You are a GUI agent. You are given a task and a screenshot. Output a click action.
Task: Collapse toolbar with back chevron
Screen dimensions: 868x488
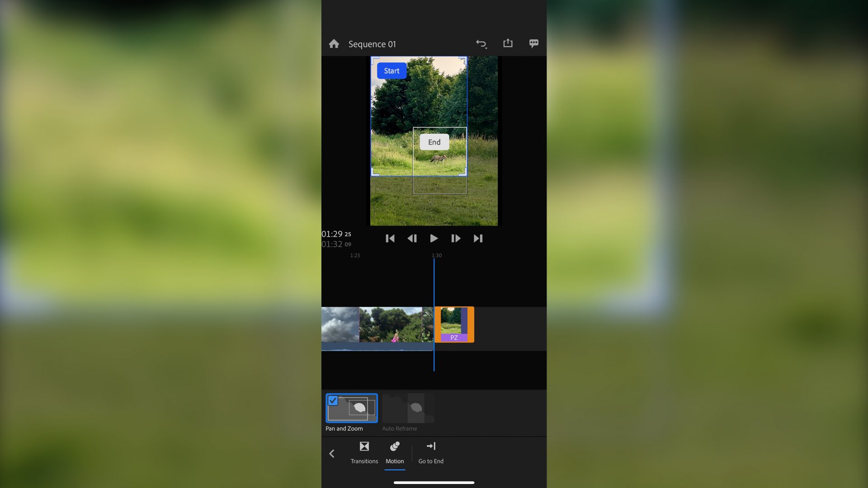click(332, 453)
